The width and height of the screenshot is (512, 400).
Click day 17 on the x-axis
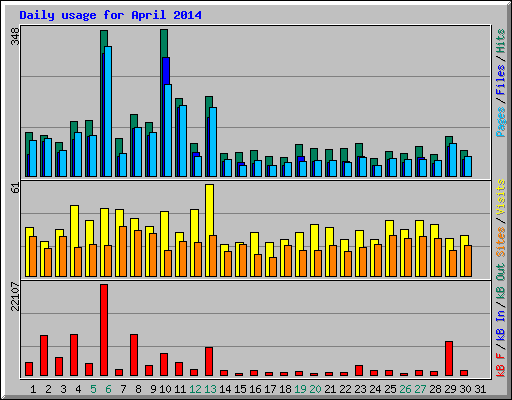point(270,389)
